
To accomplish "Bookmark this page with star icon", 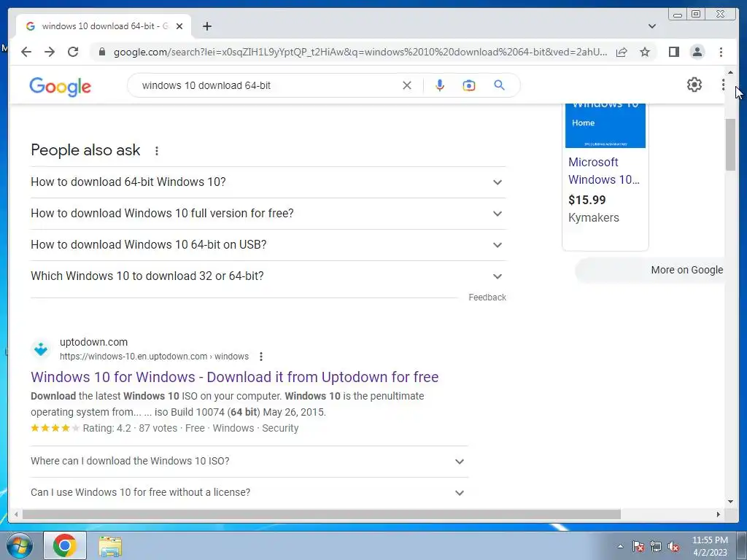I will click(645, 52).
